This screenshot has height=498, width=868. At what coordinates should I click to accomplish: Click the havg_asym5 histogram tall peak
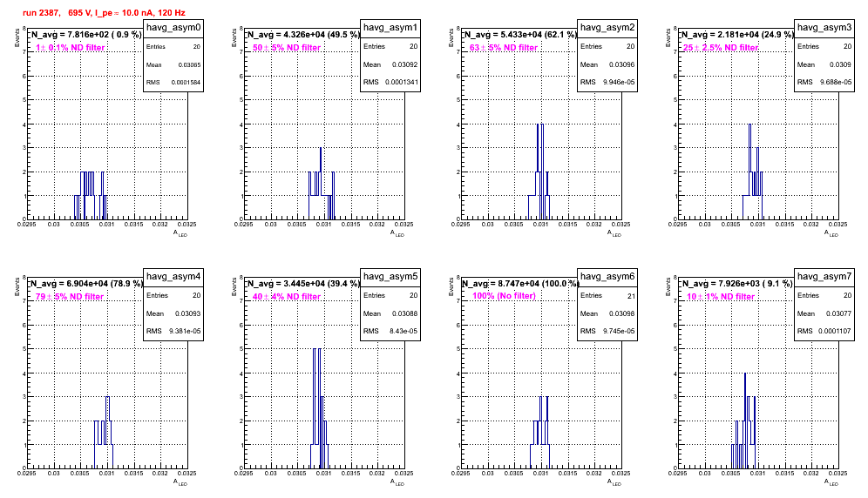[316, 408]
